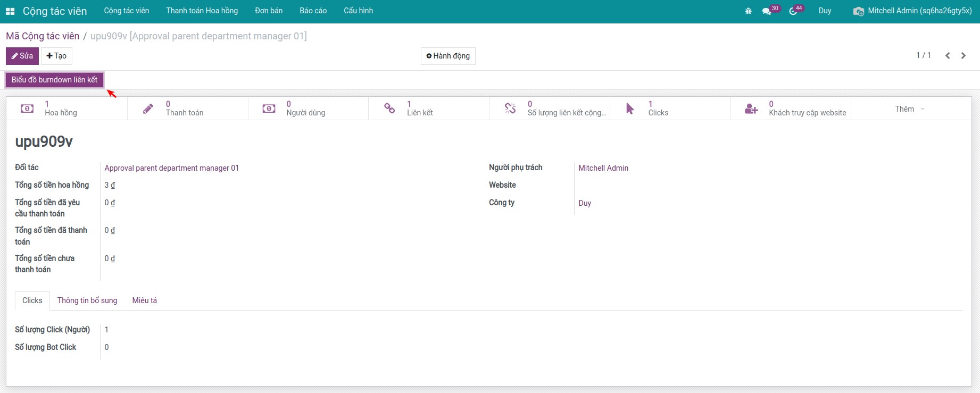Click the Liên kết chain stat icon

[x=389, y=108]
